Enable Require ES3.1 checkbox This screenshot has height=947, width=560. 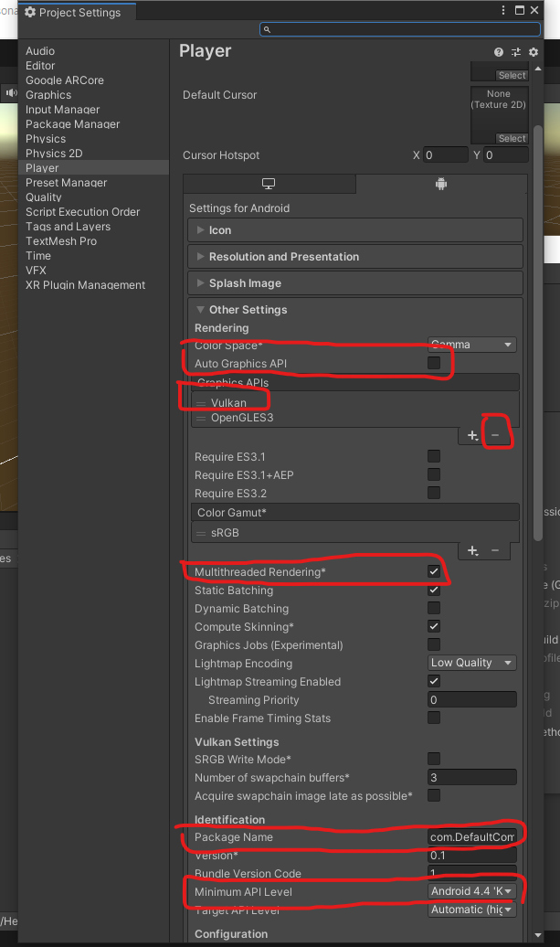click(x=434, y=456)
